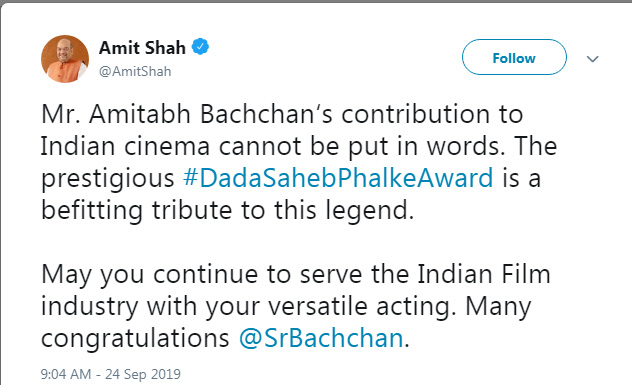Follow the Amit Shah account
Screen dimensions: 632x385
[x=514, y=57]
